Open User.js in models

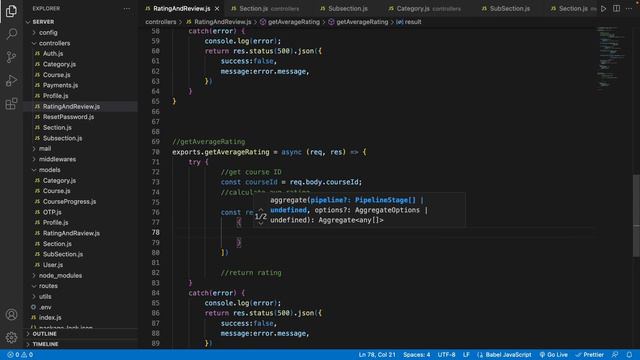point(80,265)
